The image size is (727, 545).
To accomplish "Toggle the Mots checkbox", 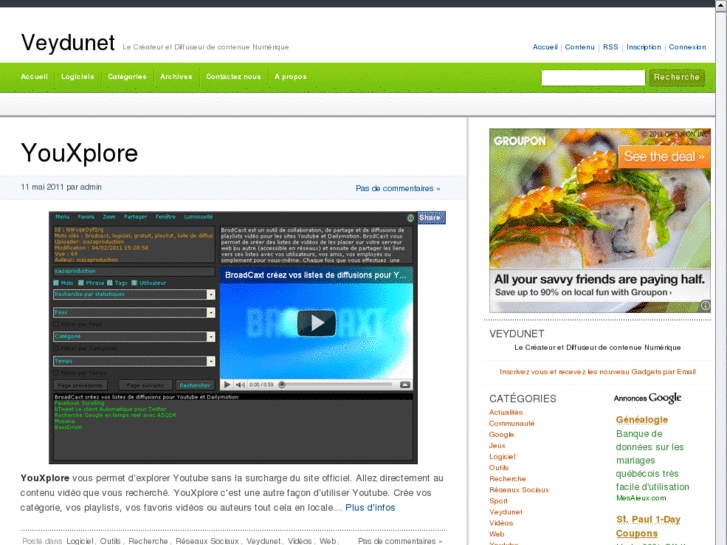I will (x=56, y=282).
